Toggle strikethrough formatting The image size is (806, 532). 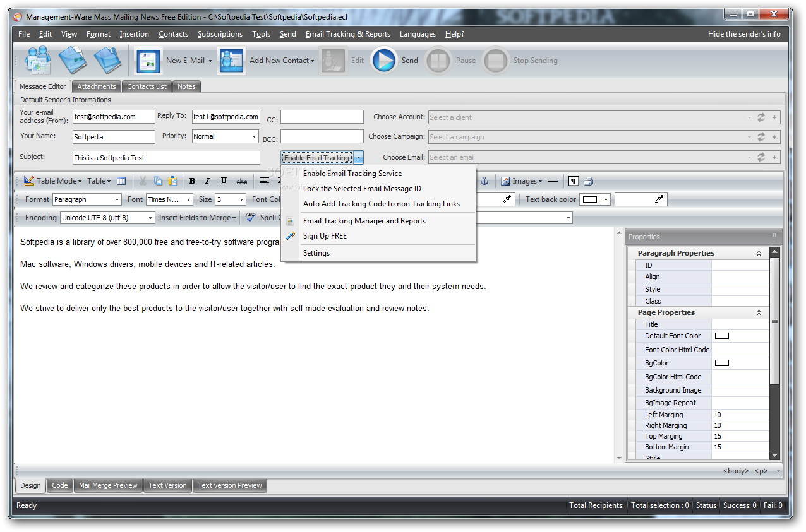click(242, 181)
